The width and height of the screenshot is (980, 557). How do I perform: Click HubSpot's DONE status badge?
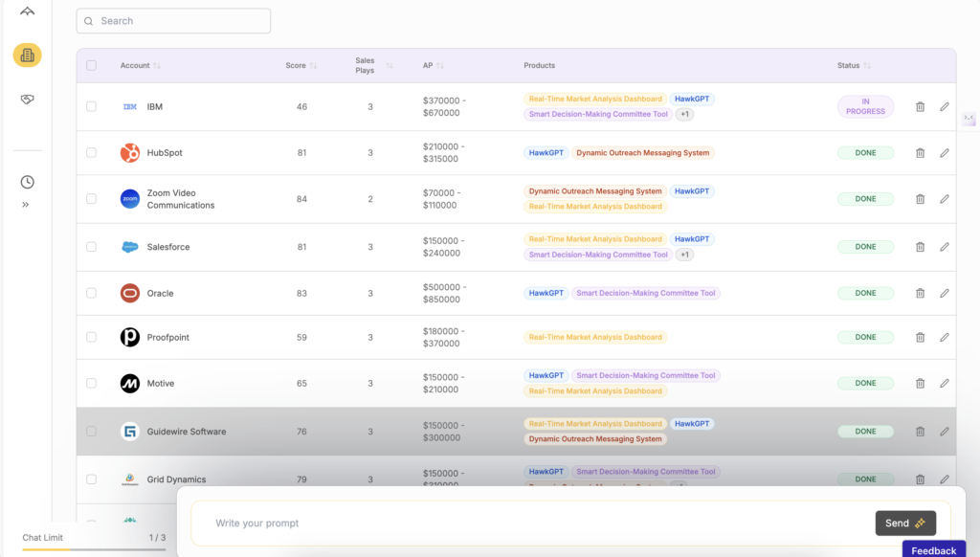coord(865,152)
